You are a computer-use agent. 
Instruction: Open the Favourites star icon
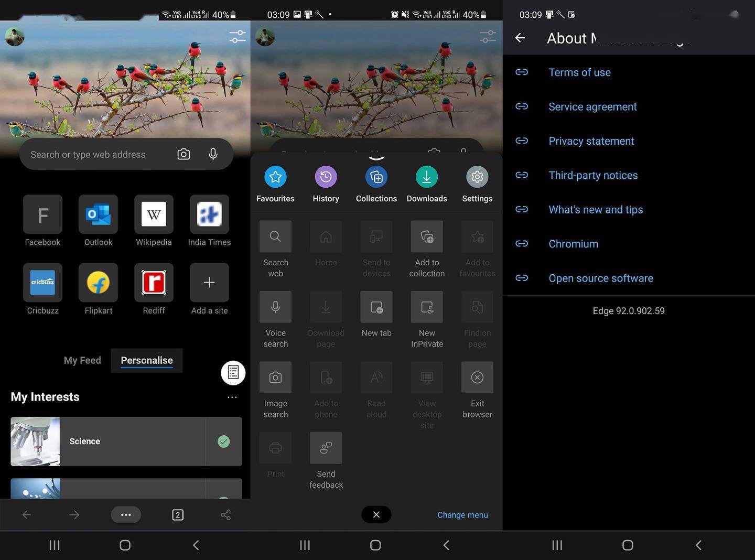tap(275, 177)
